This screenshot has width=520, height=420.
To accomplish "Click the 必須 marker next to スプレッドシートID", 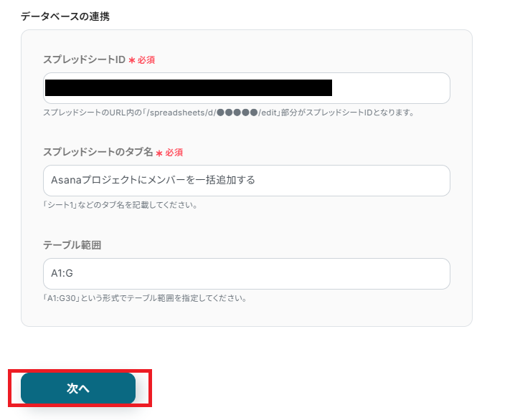I will [146, 60].
